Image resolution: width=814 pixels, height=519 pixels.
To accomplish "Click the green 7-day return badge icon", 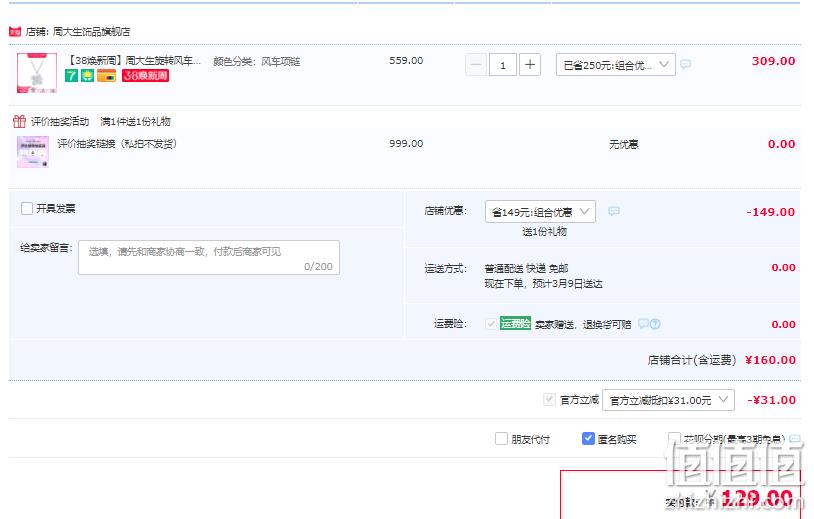I will [x=71, y=76].
